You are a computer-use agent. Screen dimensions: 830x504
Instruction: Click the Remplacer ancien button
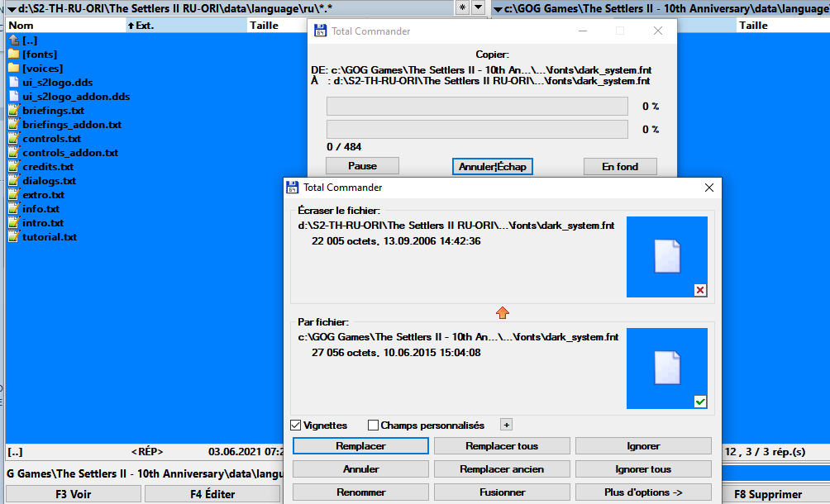(x=502, y=469)
